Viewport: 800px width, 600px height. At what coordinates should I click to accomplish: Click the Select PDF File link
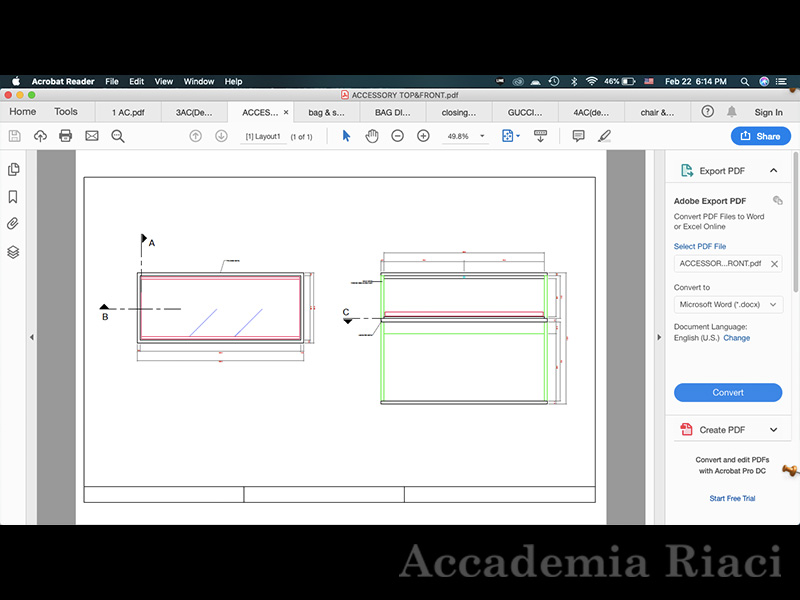pos(699,246)
